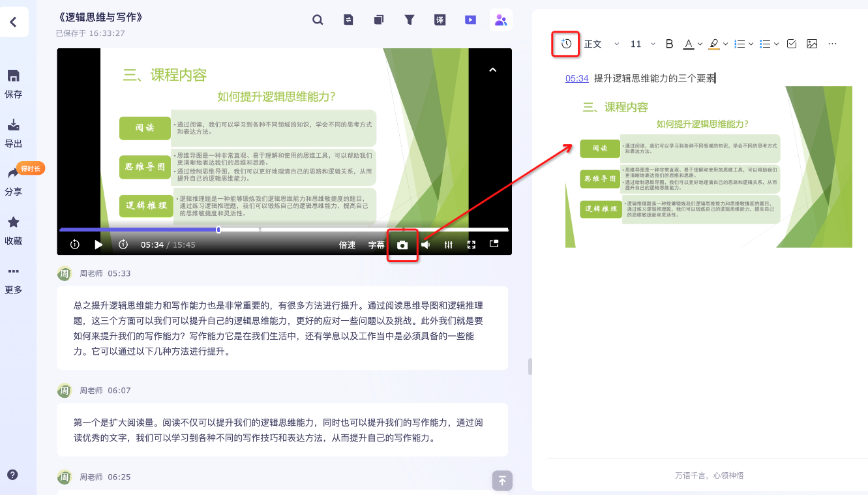The height and width of the screenshot is (495, 868).
Task: Open the 倍速 playback speed menu
Action: 348,245
